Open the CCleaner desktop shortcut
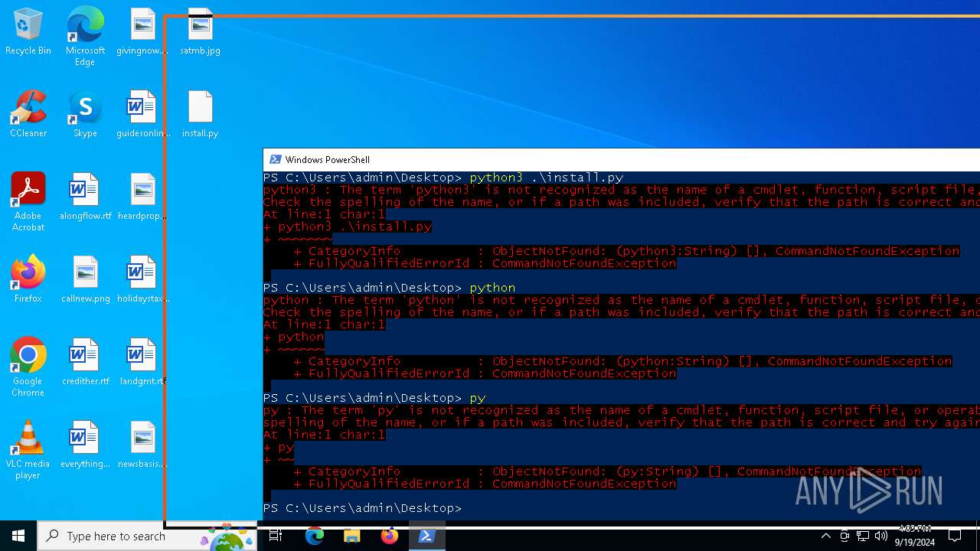Viewport: 980px width, 551px height. (28, 115)
